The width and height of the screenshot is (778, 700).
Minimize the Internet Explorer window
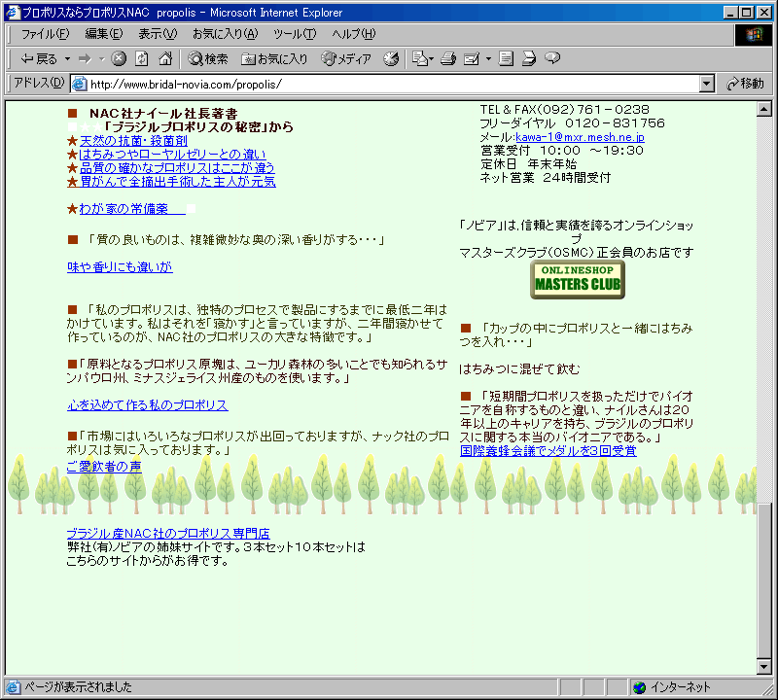coord(730,13)
